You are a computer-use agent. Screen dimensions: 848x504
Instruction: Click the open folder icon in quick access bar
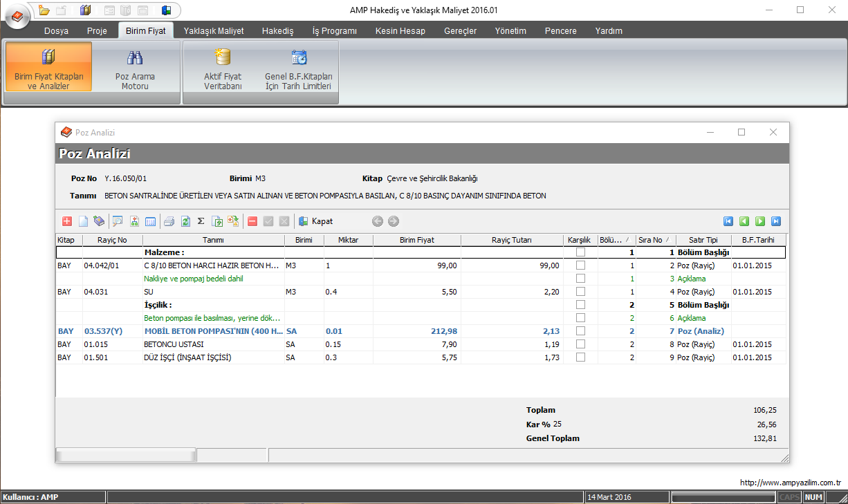(44, 10)
